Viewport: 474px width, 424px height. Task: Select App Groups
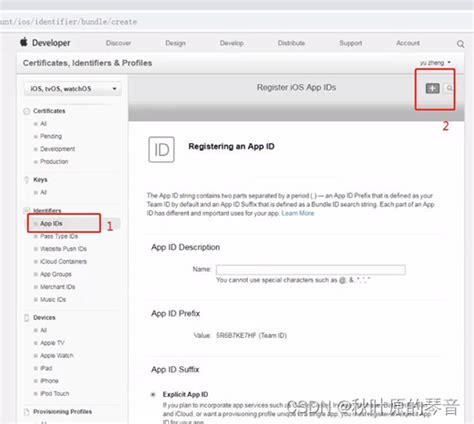coord(56,274)
